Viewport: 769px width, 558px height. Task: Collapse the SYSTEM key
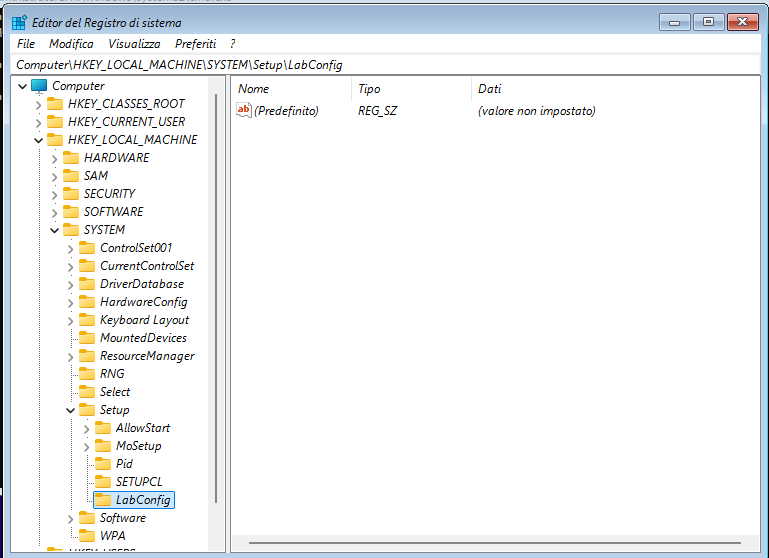tap(54, 230)
